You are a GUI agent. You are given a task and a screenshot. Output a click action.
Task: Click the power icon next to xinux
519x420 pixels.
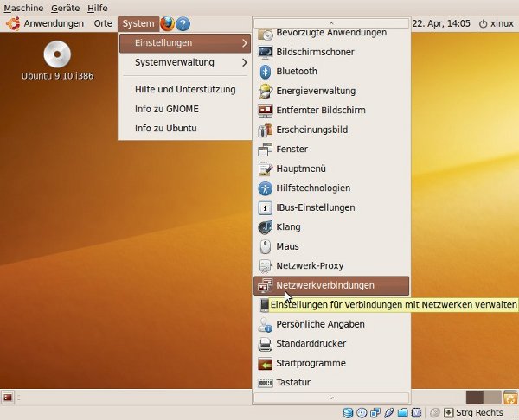point(482,23)
